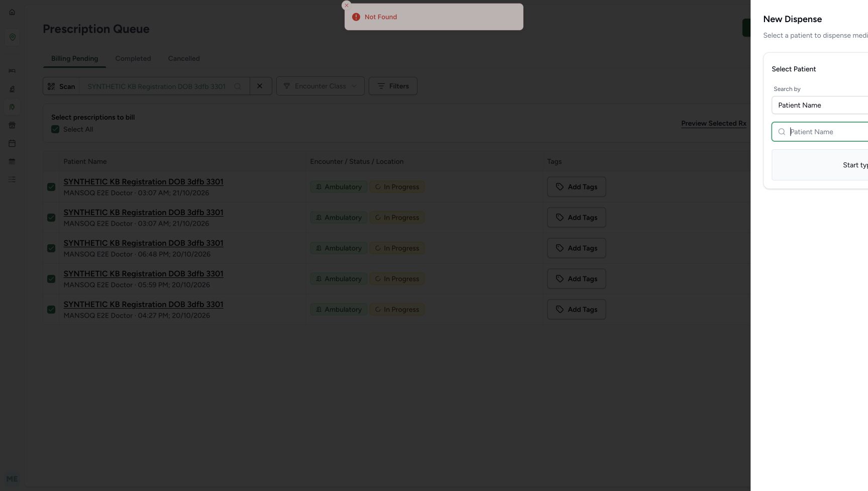Viewport: 868px width, 491px height.
Task: Uncheck the 03:07 AM first row checkbox
Action: point(51,187)
